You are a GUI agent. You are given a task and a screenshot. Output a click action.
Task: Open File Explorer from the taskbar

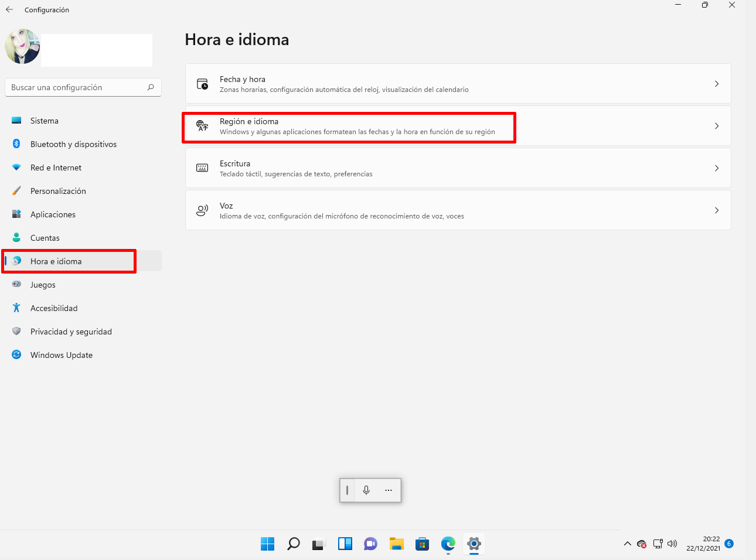[396, 544]
